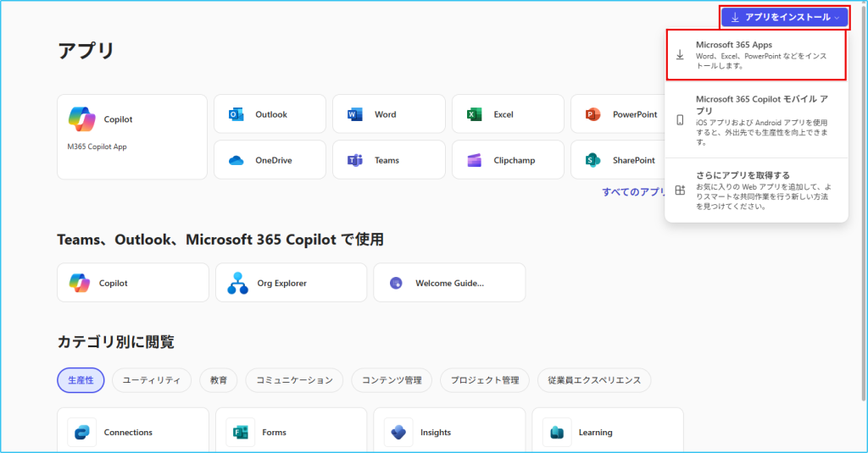The image size is (868, 453).
Task: Open the Welcome Guide... card label
Action: point(449,283)
